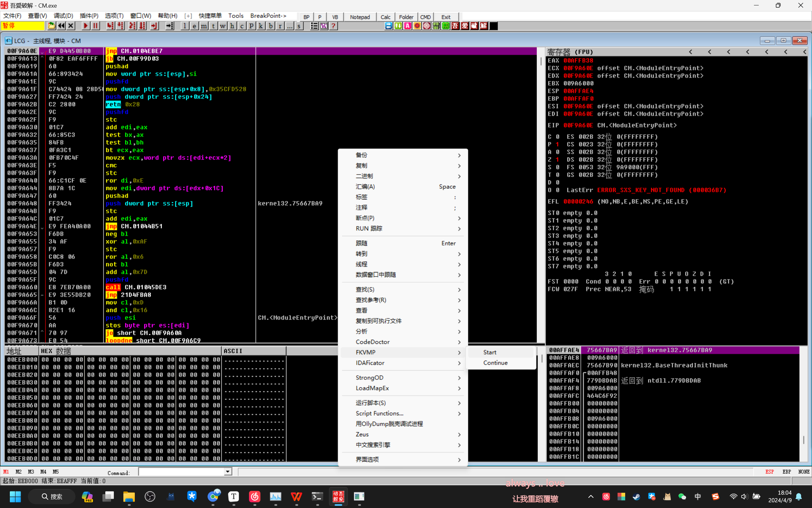Select 汇编(A) in the context menu
Image resolution: width=812 pixels, height=508 pixels.
tap(403, 186)
